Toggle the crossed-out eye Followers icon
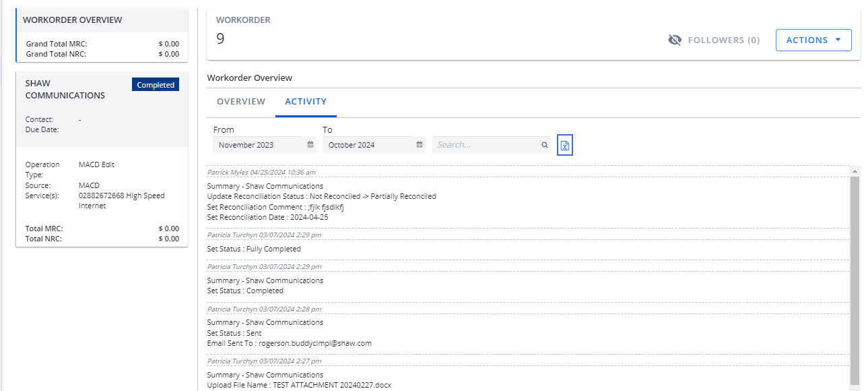 click(675, 40)
